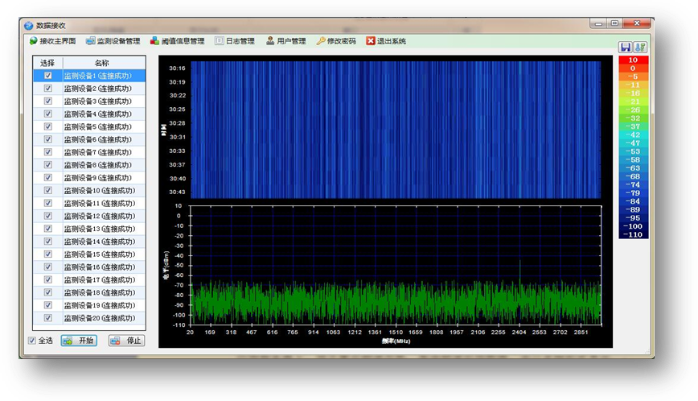The image size is (698, 401).
Task: Click the floppy disk save icon
Action: pyautogui.click(x=625, y=47)
